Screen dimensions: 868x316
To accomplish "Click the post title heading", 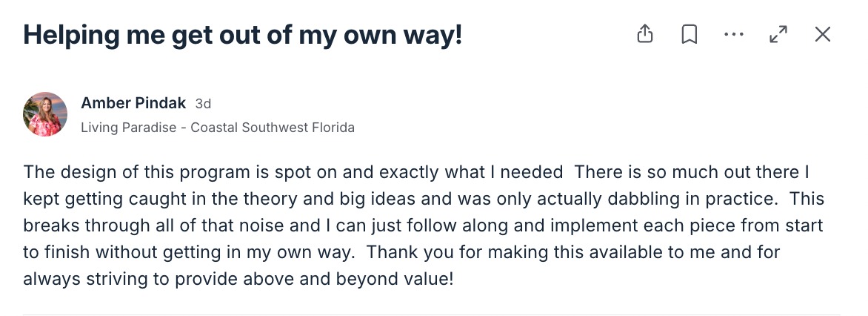I will coord(243,35).
